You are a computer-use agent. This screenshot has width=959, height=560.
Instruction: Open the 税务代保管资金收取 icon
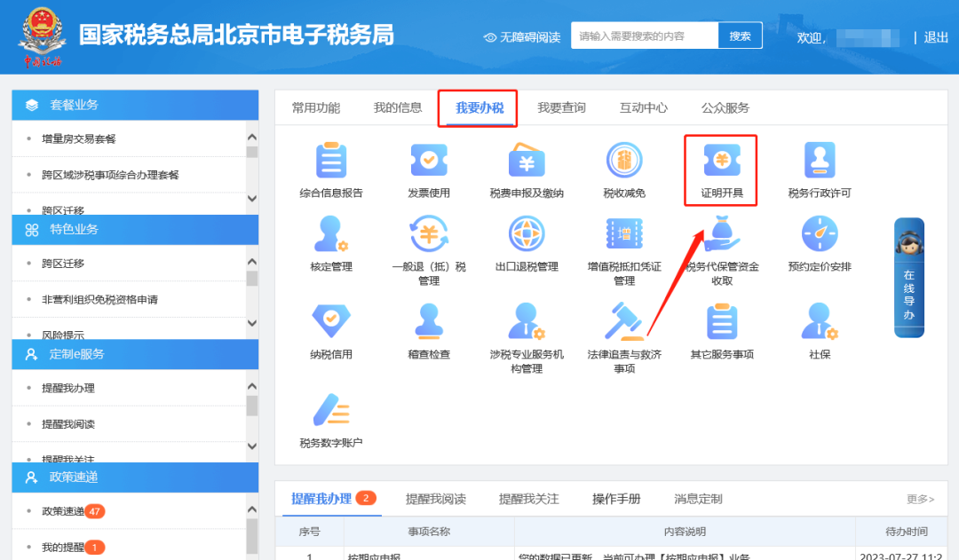(x=722, y=234)
